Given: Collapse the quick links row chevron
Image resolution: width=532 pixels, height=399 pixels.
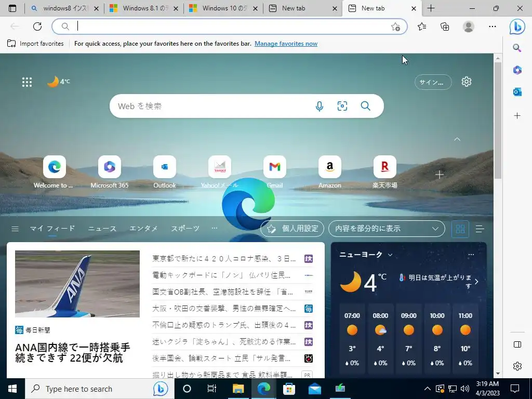Looking at the screenshot, I should 457,139.
